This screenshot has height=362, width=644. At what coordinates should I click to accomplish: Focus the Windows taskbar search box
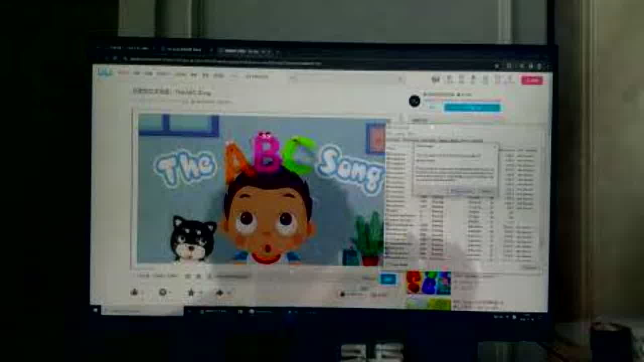(142, 311)
